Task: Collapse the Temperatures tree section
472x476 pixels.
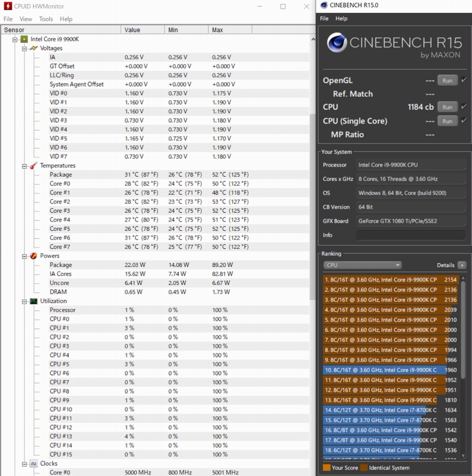Action: (x=24, y=166)
